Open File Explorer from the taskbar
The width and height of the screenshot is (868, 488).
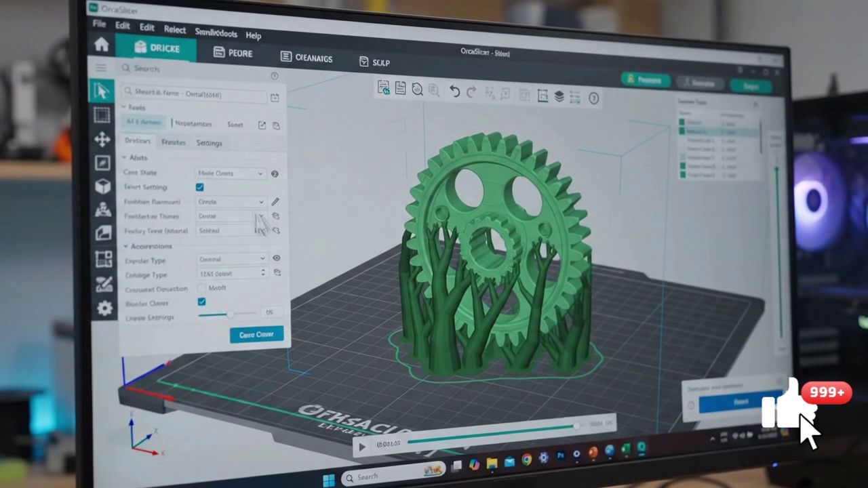tap(492, 462)
